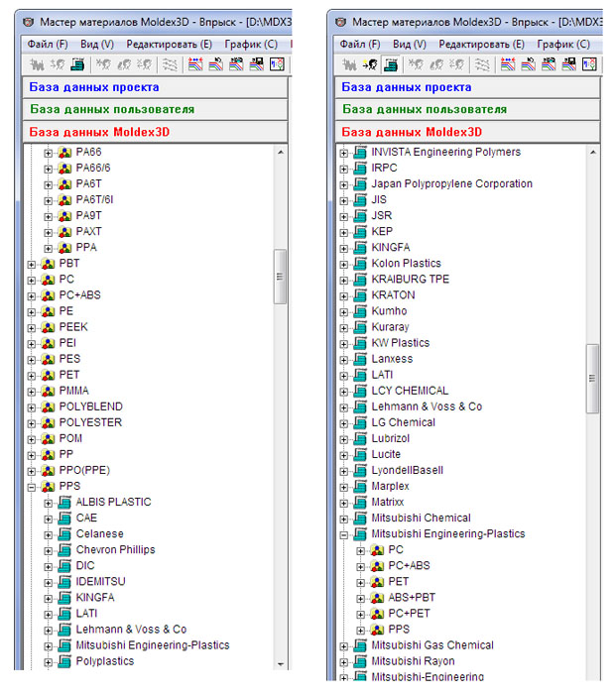616x694 pixels.
Task: Open График (C) menu in right window
Action: pyautogui.click(x=563, y=45)
